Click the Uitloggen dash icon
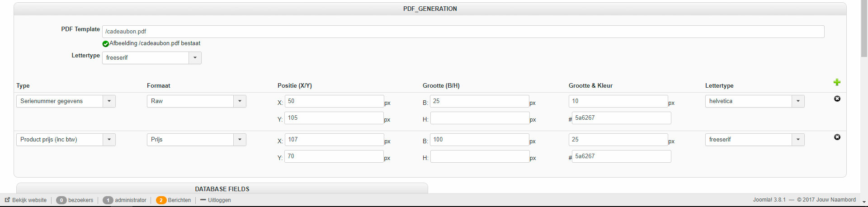 [x=203, y=200]
